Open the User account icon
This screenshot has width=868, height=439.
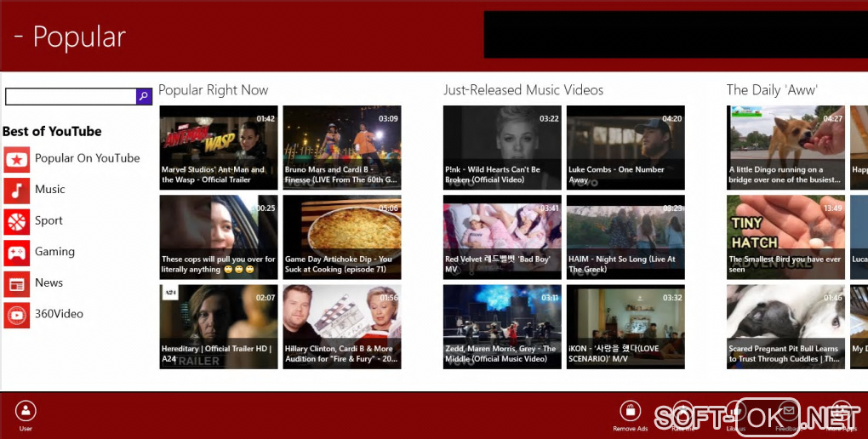click(x=26, y=411)
